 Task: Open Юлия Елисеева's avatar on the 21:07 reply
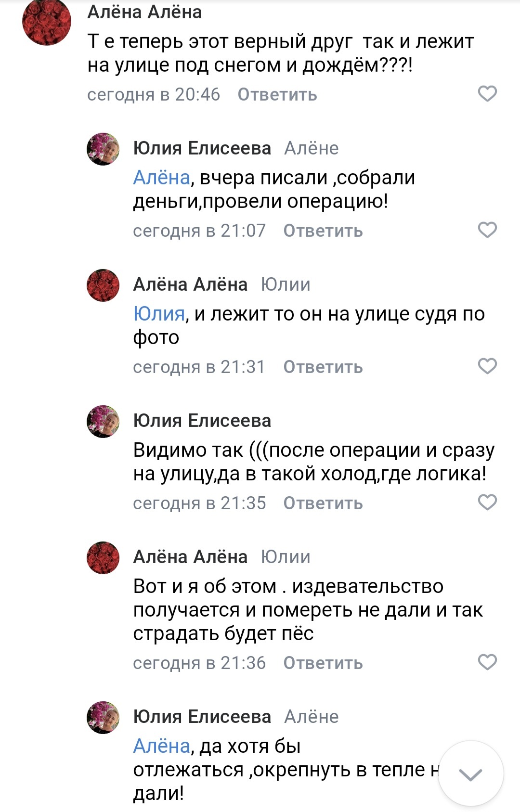coord(103,149)
